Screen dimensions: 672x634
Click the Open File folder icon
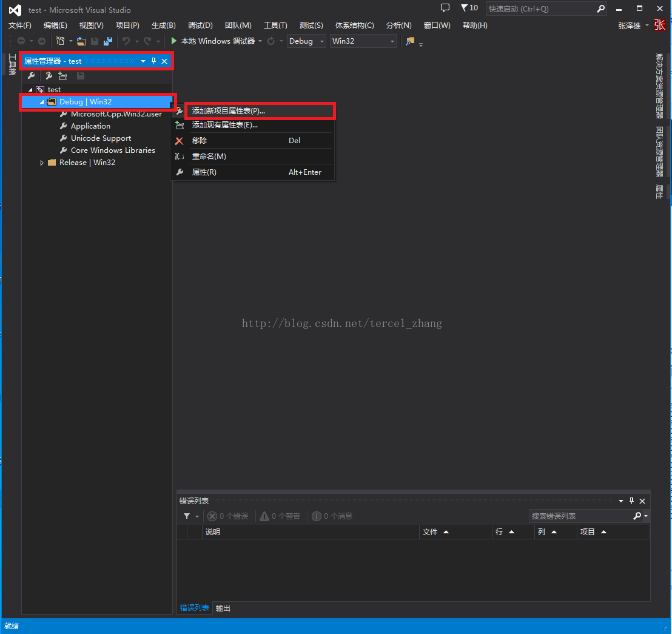[x=81, y=41]
